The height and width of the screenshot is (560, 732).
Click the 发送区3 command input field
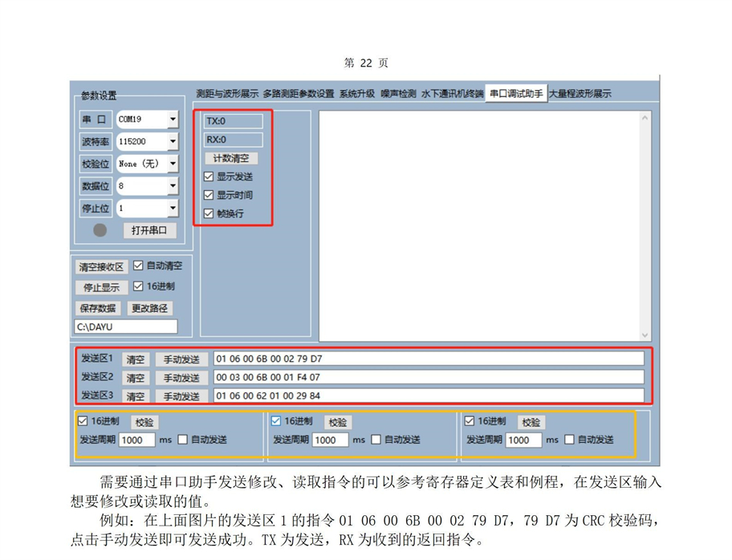(x=428, y=396)
